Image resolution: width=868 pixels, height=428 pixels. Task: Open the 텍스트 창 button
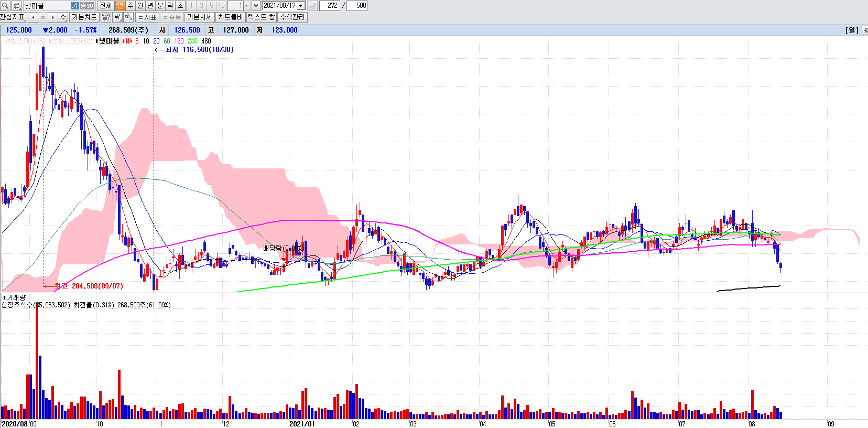262,17
